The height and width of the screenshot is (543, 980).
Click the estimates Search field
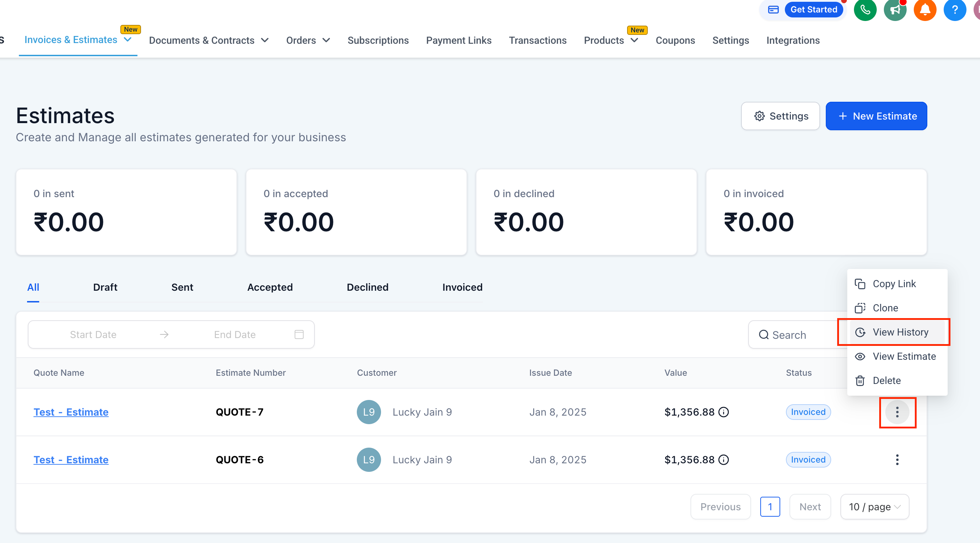795,334
